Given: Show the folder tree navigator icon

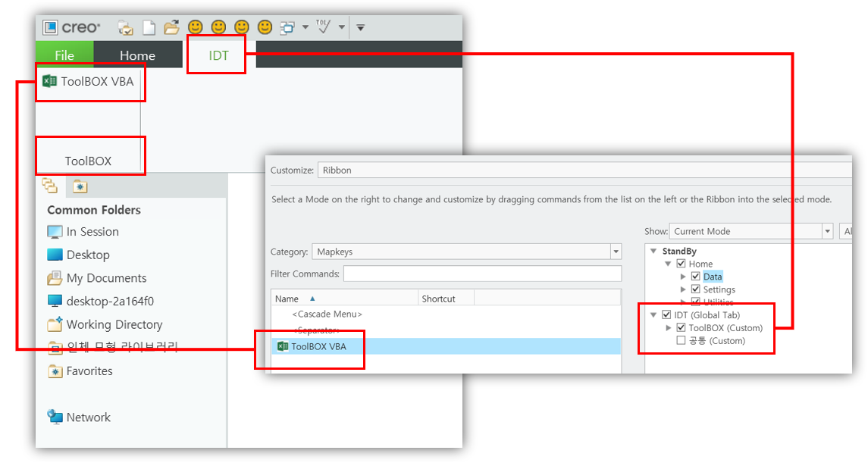Looking at the screenshot, I should (50, 186).
